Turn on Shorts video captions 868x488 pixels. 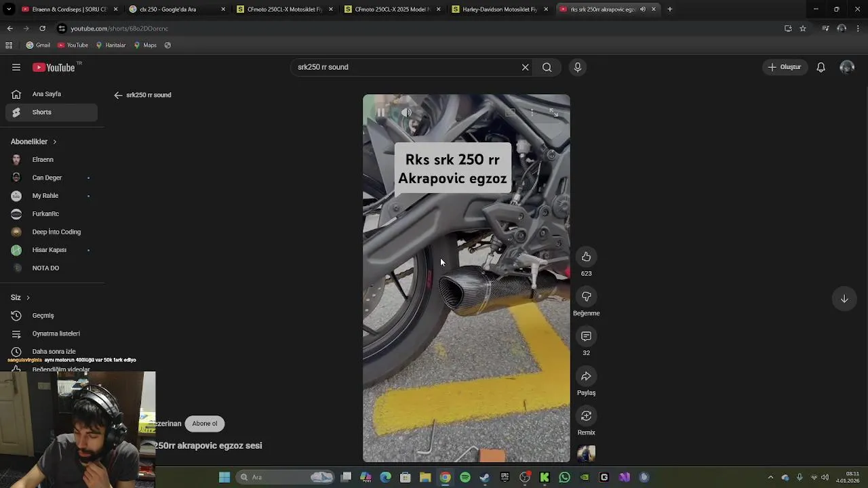(x=511, y=113)
